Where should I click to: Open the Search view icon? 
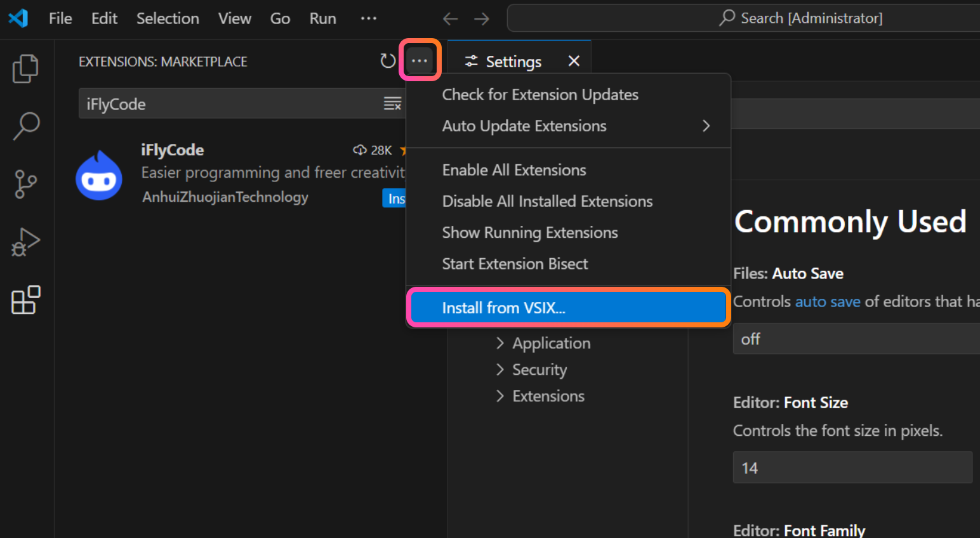[x=26, y=126]
